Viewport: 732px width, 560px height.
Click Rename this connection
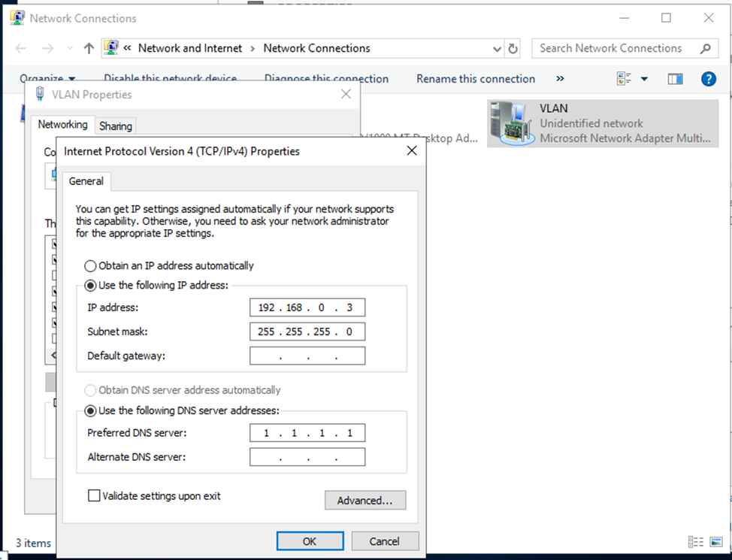coord(474,78)
